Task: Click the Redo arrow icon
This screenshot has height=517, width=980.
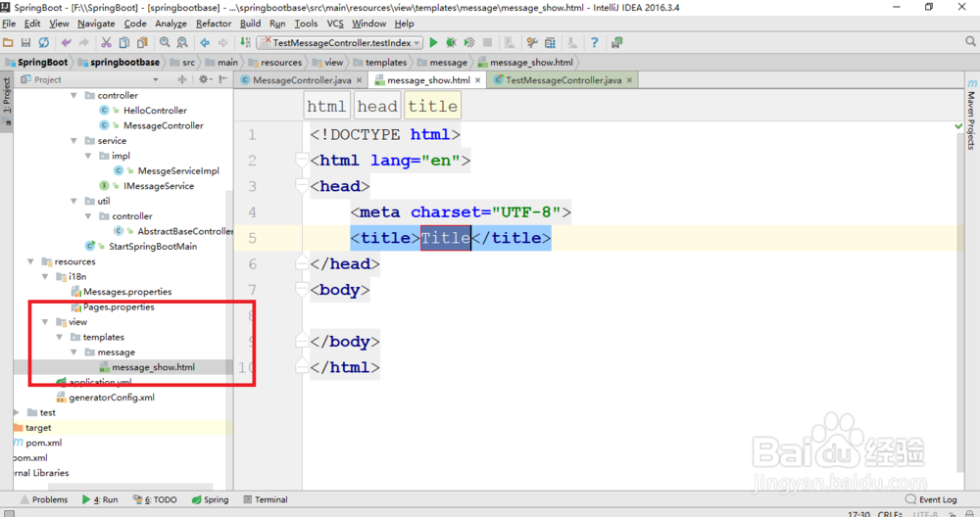Action: 83,42
